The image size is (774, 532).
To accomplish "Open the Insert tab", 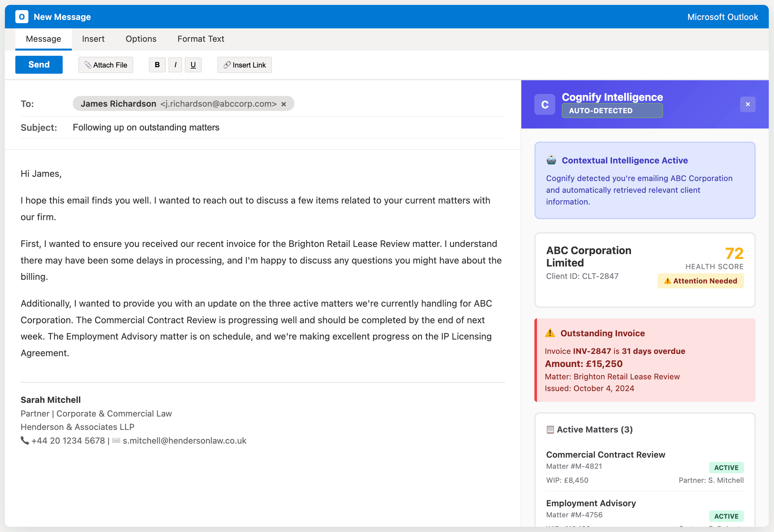I will pyautogui.click(x=93, y=39).
